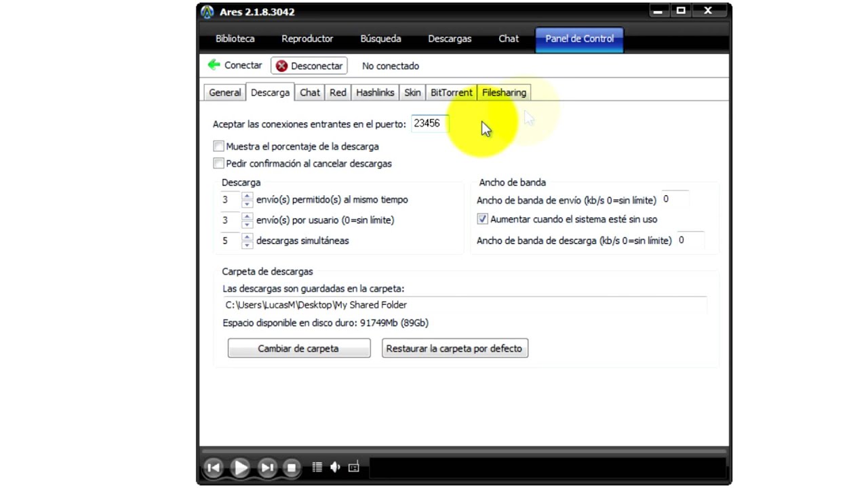The image size is (868, 488).
Task: Click the red Desconectar icon
Action: pyautogui.click(x=281, y=66)
